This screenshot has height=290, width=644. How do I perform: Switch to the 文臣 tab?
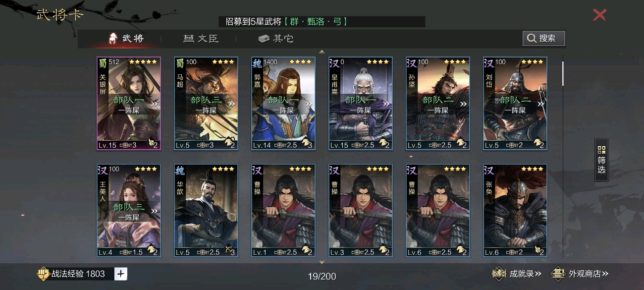201,38
